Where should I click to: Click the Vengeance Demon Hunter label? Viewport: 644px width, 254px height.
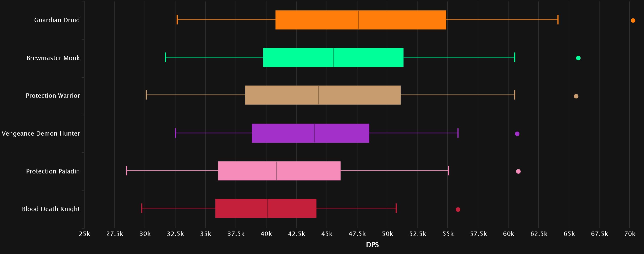[41, 134]
